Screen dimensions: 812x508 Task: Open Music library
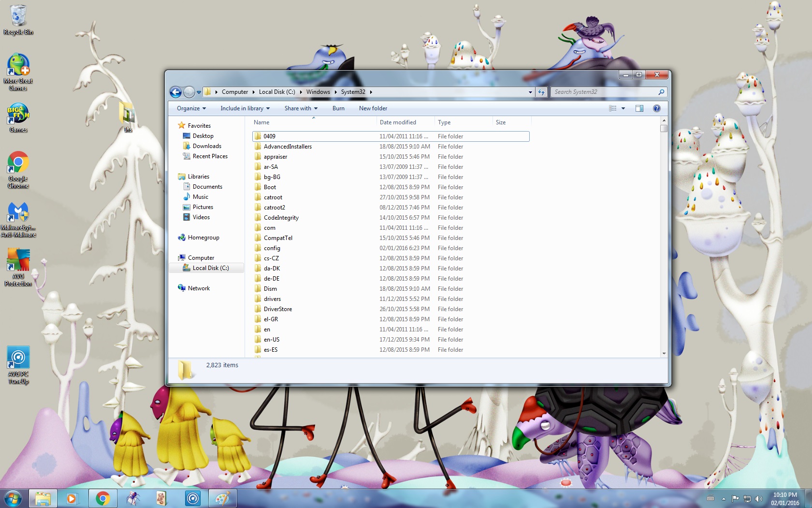(x=200, y=197)
